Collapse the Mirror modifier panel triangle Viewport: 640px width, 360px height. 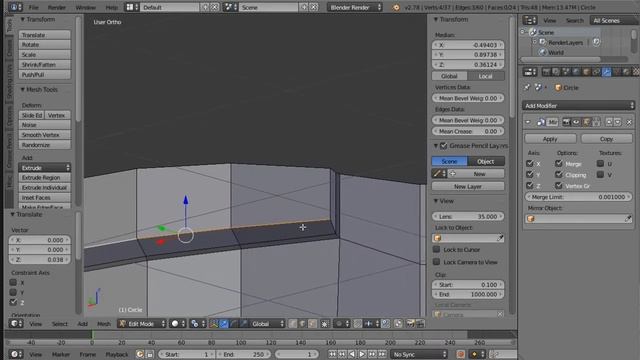tap(528, 122)
